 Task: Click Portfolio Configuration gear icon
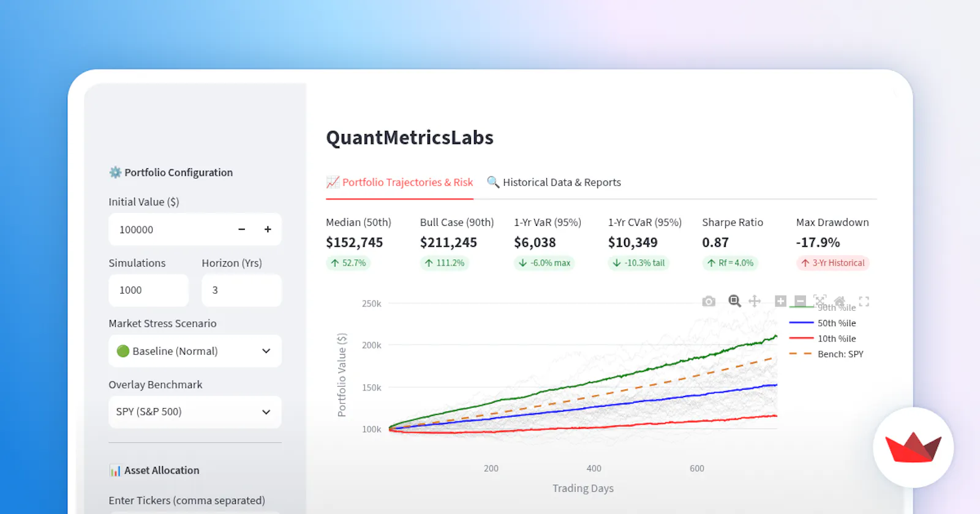[115, 173]
